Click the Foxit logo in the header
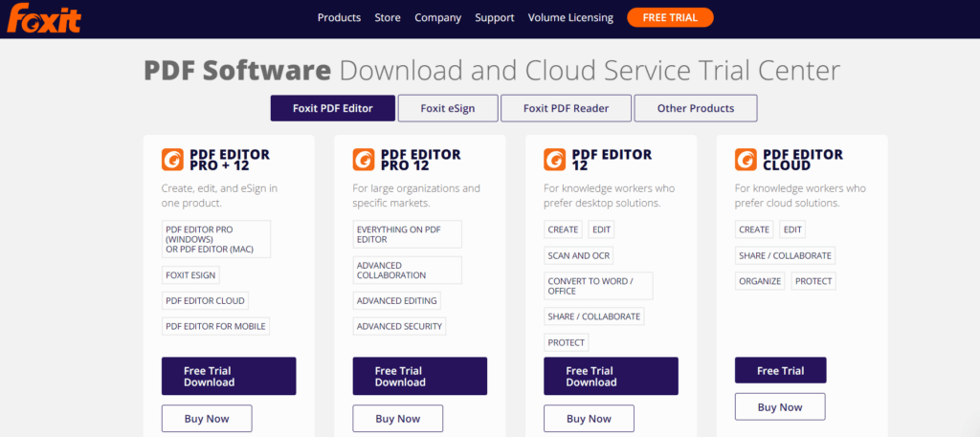 click(44, 18)
